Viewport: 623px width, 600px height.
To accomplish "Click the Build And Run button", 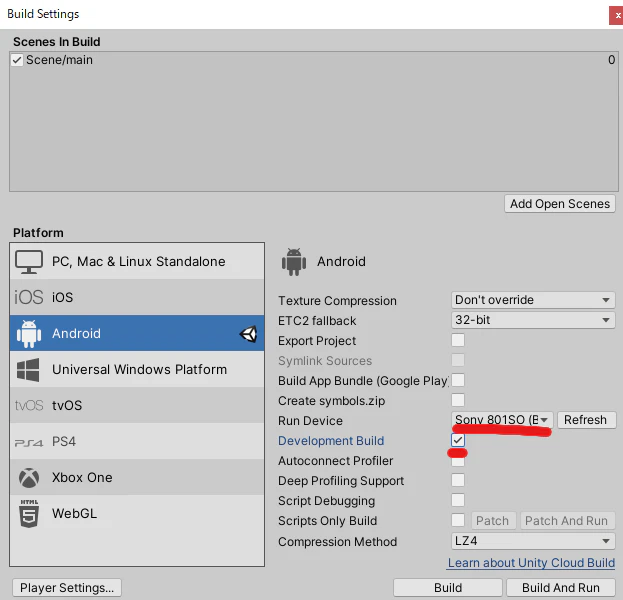I will tap(561, 588).
